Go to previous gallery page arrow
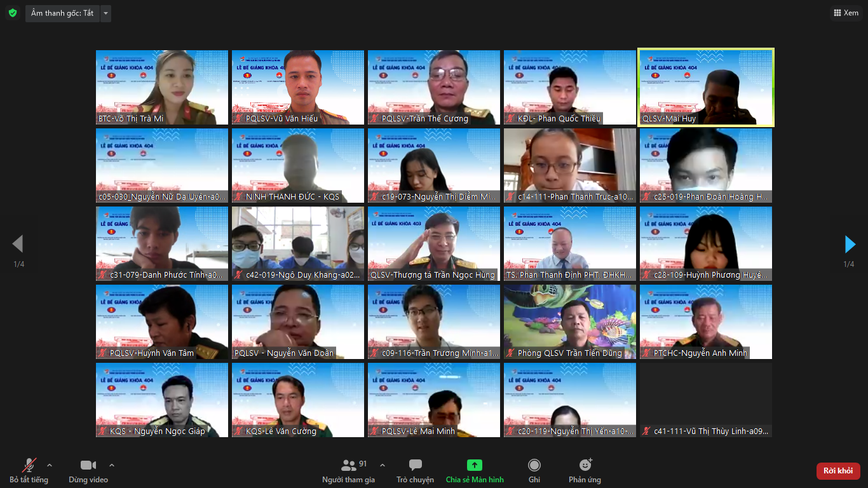 [18, 244]
